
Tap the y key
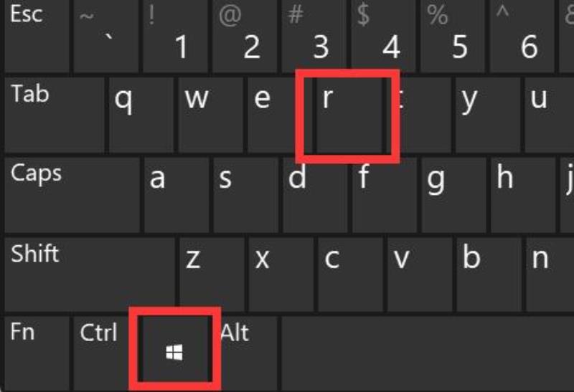click(x=488, y=115)
